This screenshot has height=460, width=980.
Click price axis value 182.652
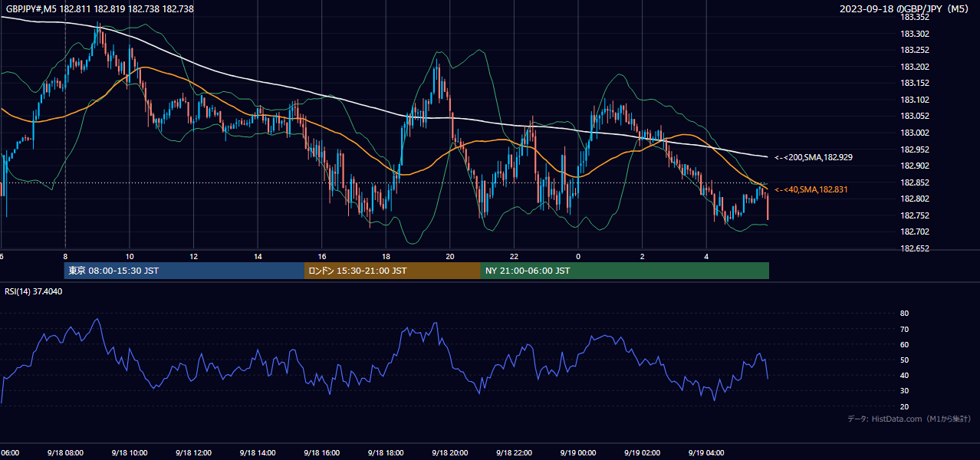(x=914, y=248)
